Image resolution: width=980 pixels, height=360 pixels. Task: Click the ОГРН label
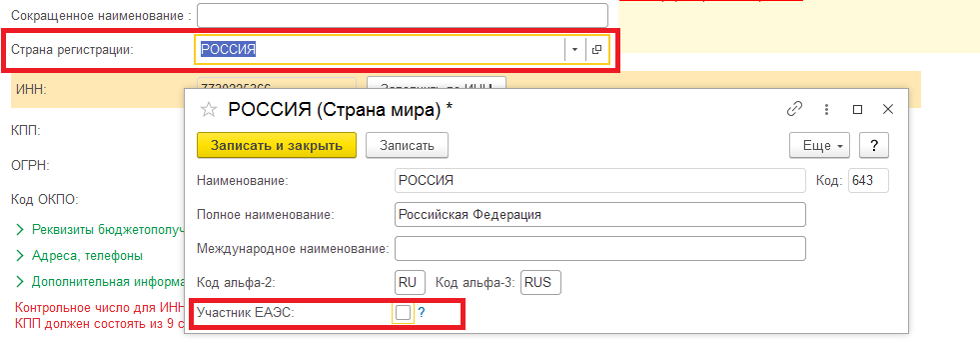tap(29, 166)
